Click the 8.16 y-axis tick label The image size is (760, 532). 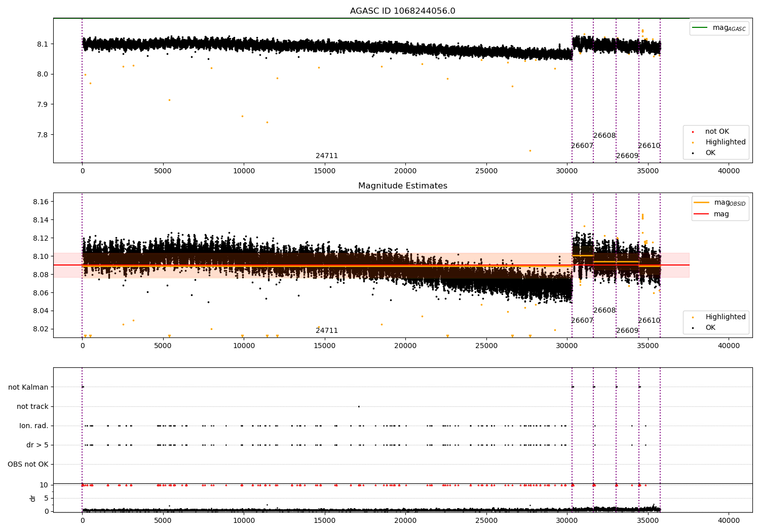[41, 202]
